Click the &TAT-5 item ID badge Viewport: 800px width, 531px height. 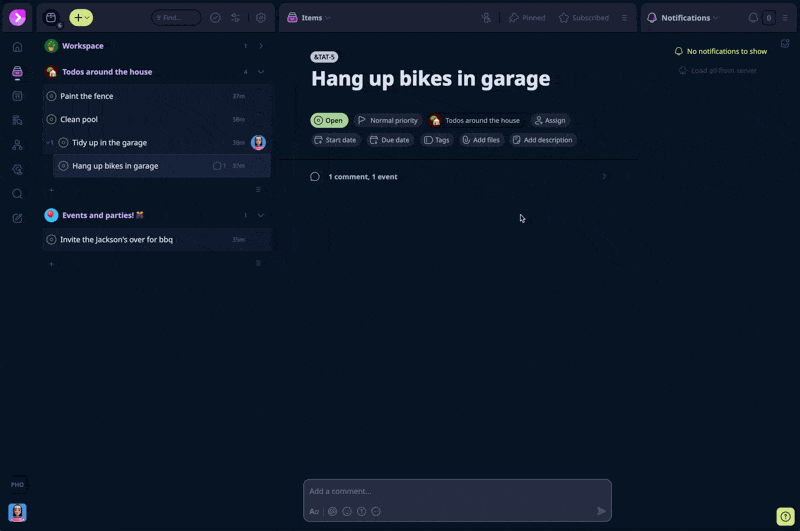coord(324,57)
